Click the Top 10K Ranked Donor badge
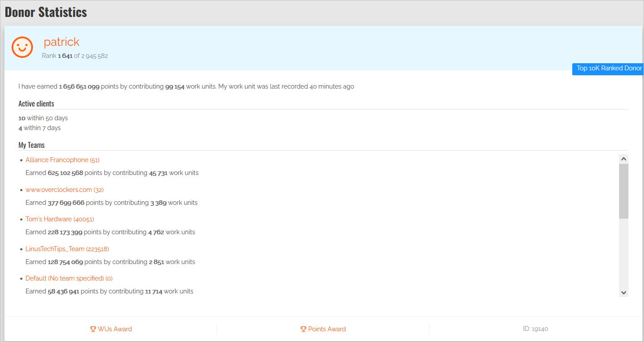 [609, 69]
